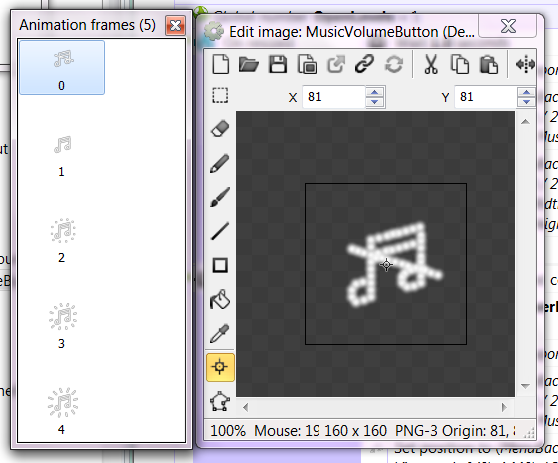558x463 pixels.
Task: Click the 'PNG-3' format status text
Action: (416, 431)
